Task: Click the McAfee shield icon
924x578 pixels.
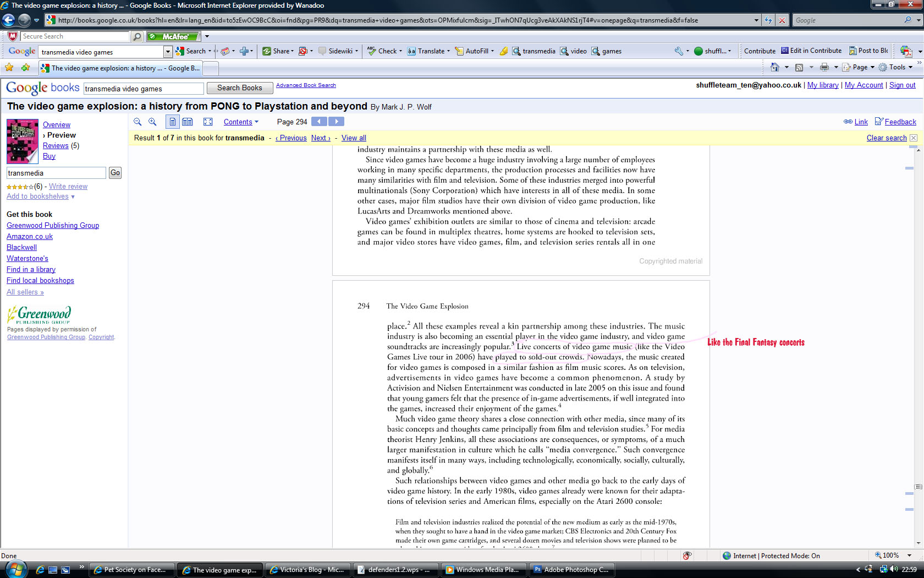Action: point(13,36)
